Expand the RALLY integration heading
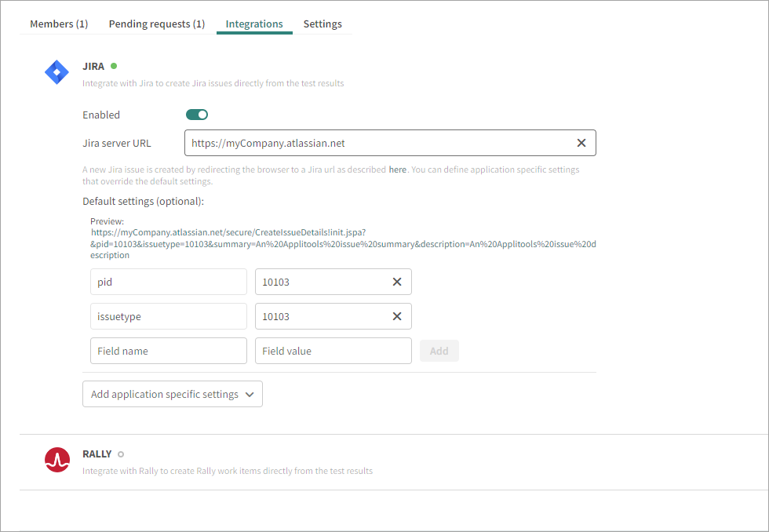The image size is (769, 532). pos(97,454)
